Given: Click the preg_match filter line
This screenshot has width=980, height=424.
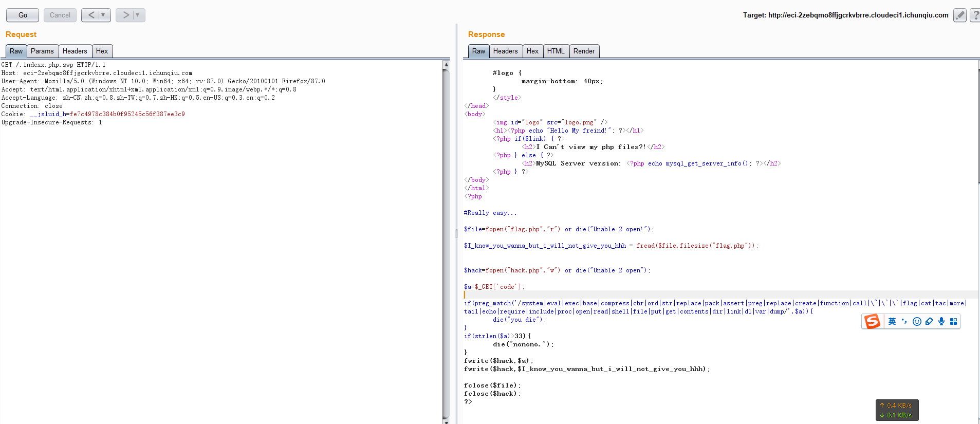Looking at the screenshot, I should coord(715,307).
